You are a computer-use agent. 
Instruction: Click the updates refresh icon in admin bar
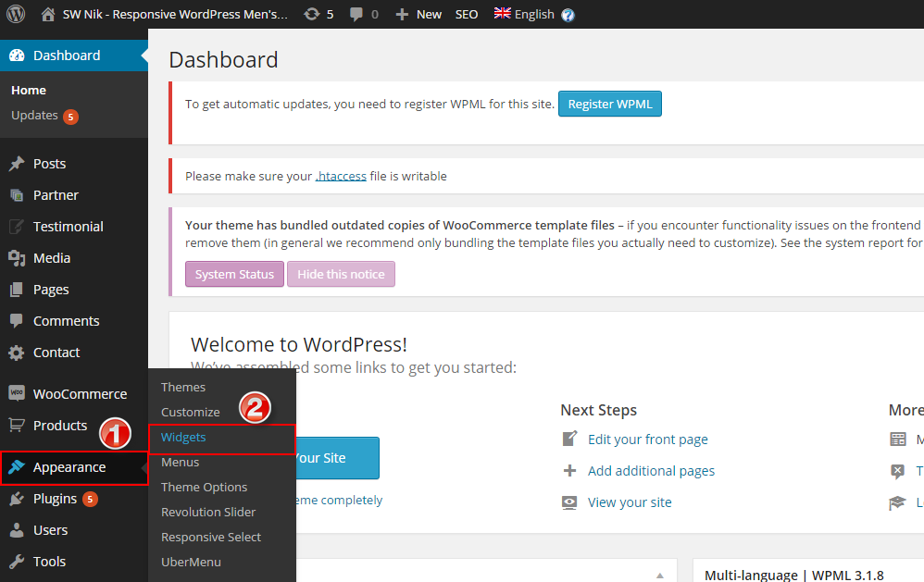pyautogui.click(x=312, y=14)
